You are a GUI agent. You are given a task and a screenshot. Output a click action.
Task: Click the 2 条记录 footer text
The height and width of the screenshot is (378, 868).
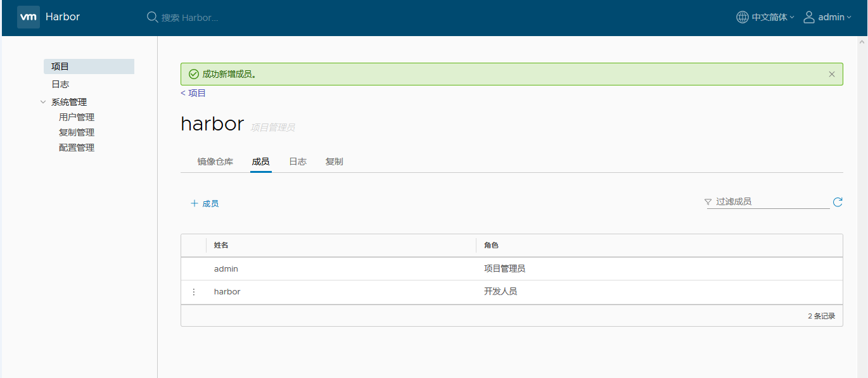pyautogui.click(x=821, y=316)
